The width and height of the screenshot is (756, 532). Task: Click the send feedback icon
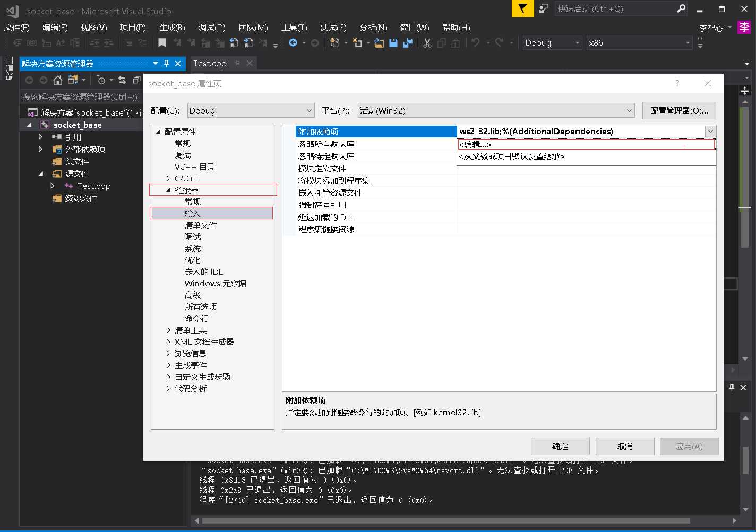(543, 8)
